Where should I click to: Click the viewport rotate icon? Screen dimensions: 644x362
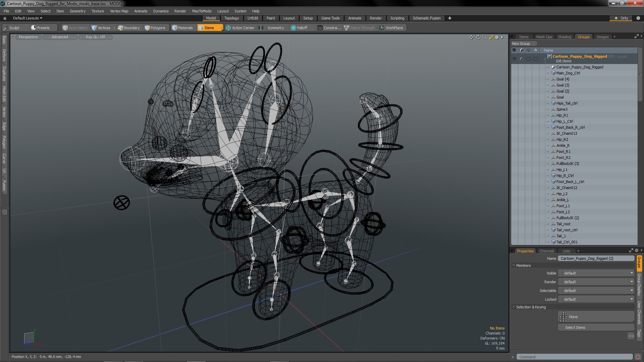click(478, 37)
